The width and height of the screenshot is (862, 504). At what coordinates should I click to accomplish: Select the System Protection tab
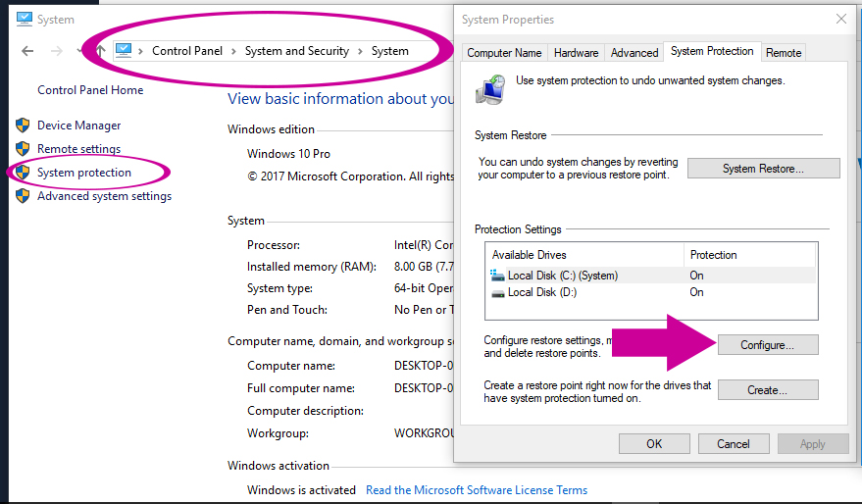(x=712, y=51)
